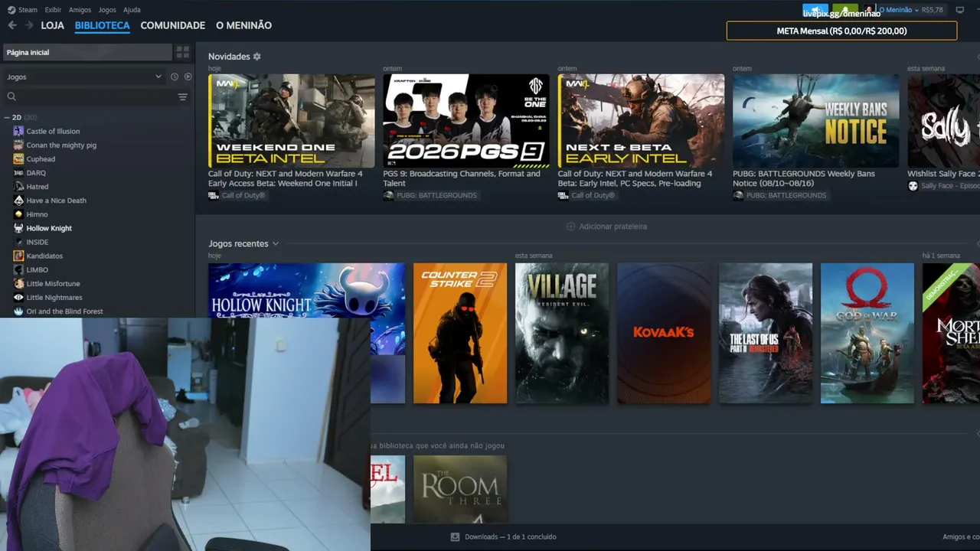Open the Amigos menu
The image size is (980, 551).
tap(80, 10)
